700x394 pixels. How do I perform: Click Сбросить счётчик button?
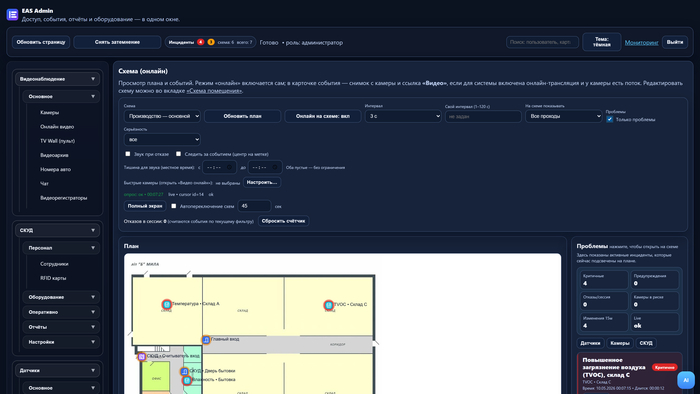coord(283,221)
